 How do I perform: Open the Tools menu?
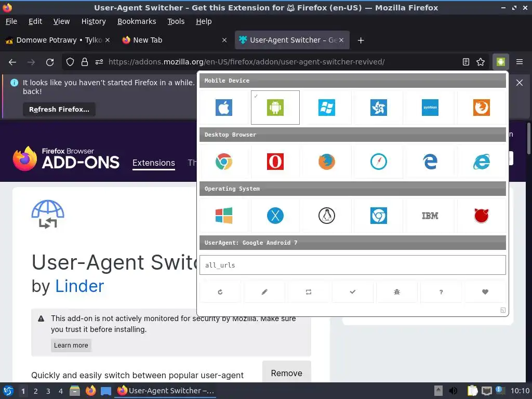tap(176, 21)
